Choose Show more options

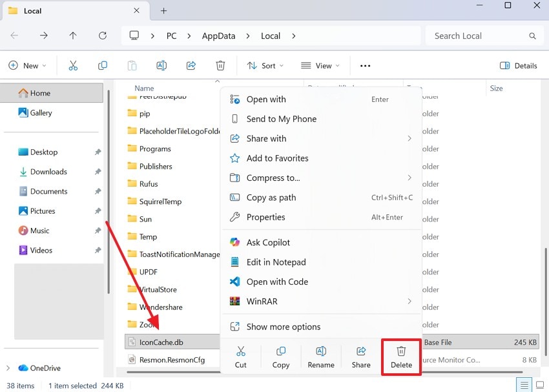click(321, 327)
